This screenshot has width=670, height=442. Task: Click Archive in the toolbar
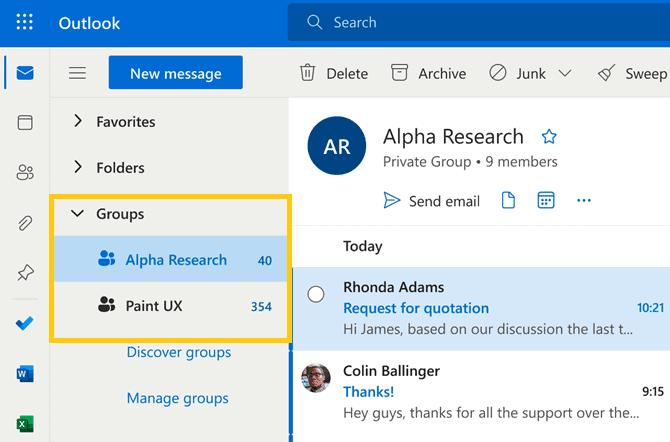(x=429, y=73)
